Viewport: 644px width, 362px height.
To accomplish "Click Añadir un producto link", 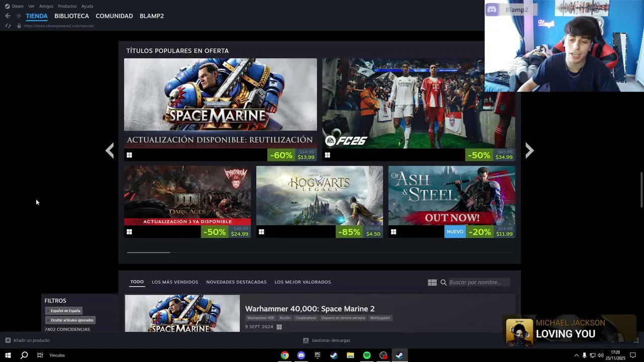I will coord(31,340).
